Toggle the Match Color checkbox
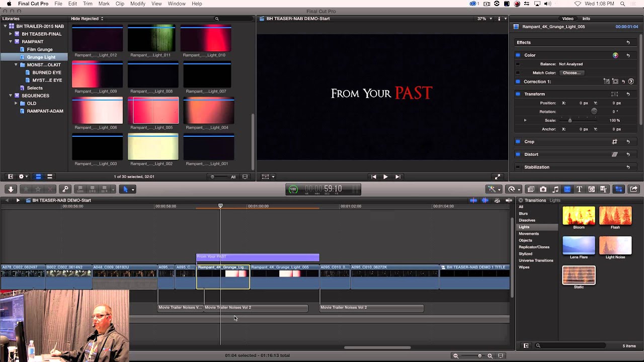 point(518,73)
